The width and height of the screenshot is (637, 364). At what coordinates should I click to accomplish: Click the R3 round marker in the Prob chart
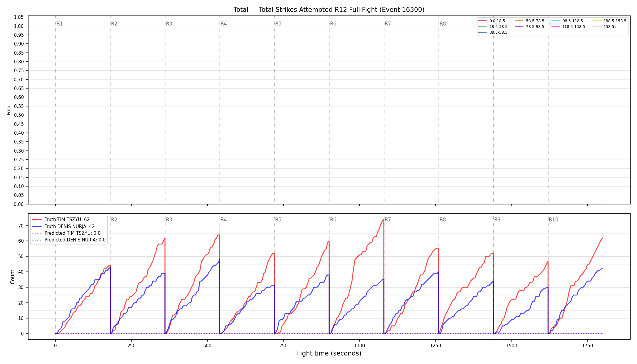coord(169,24)
